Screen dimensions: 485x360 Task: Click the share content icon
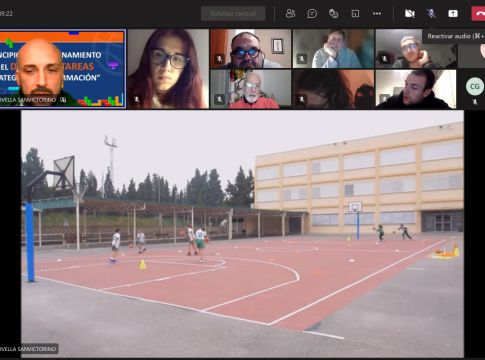coord(453,13)
